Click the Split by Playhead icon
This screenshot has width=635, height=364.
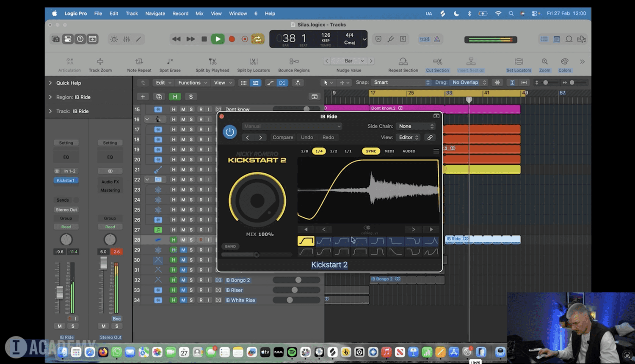coord(212,62)
